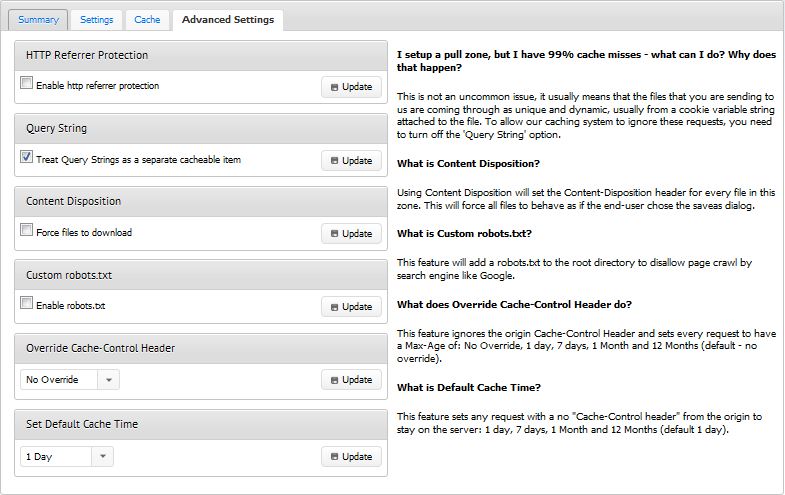The image size is (785, 495).
Task: Switch to the Summary tab
Action: click(x=38, y=20)
